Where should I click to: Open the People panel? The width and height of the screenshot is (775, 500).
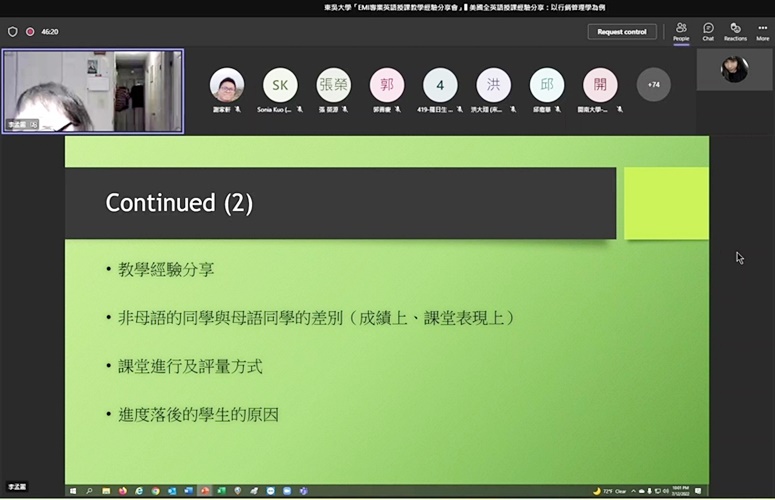point(681,31)
